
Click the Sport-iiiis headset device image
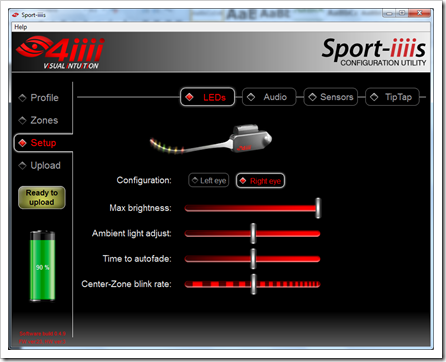click(211, 139)
